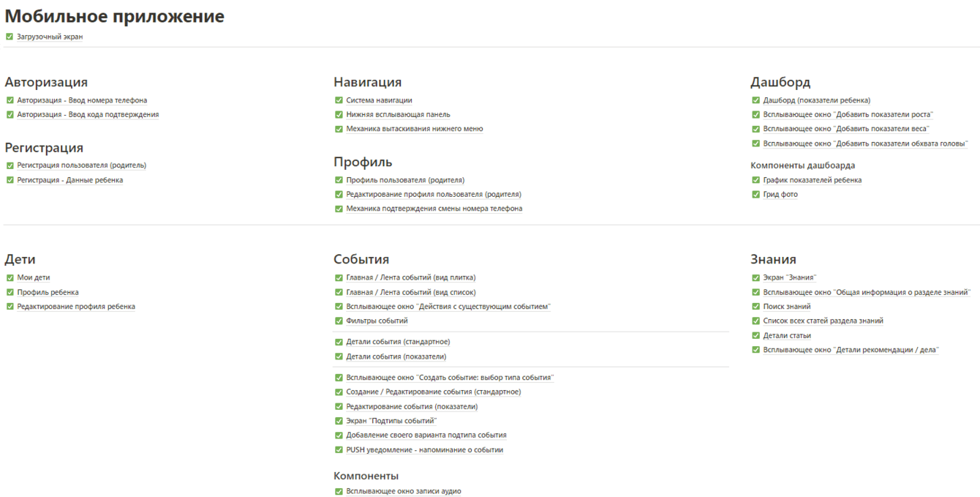Toggle checkbox for 'Грид фото'
The image size is (980, 497).
tap(756, 195)
